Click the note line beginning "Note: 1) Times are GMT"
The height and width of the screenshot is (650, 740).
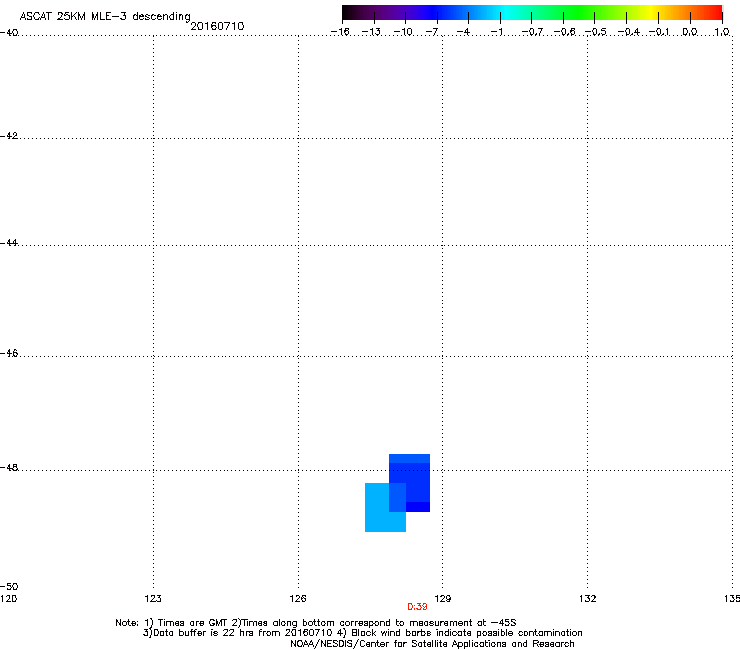[x=316, y=623]
